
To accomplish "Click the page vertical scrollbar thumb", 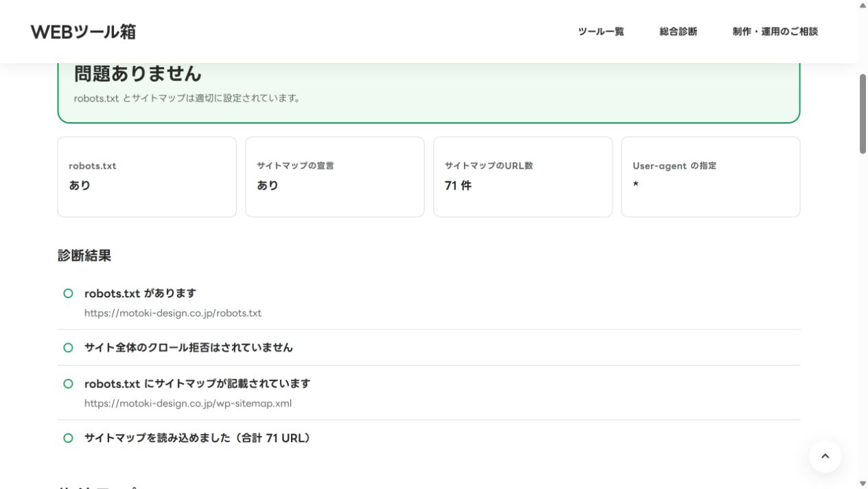I will 863,113.
